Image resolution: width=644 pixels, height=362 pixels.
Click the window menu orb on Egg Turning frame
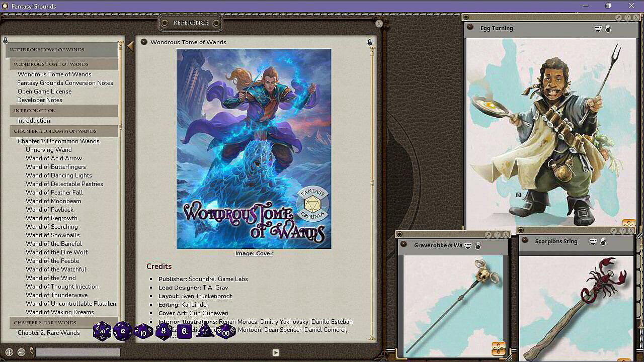[466, 18]
